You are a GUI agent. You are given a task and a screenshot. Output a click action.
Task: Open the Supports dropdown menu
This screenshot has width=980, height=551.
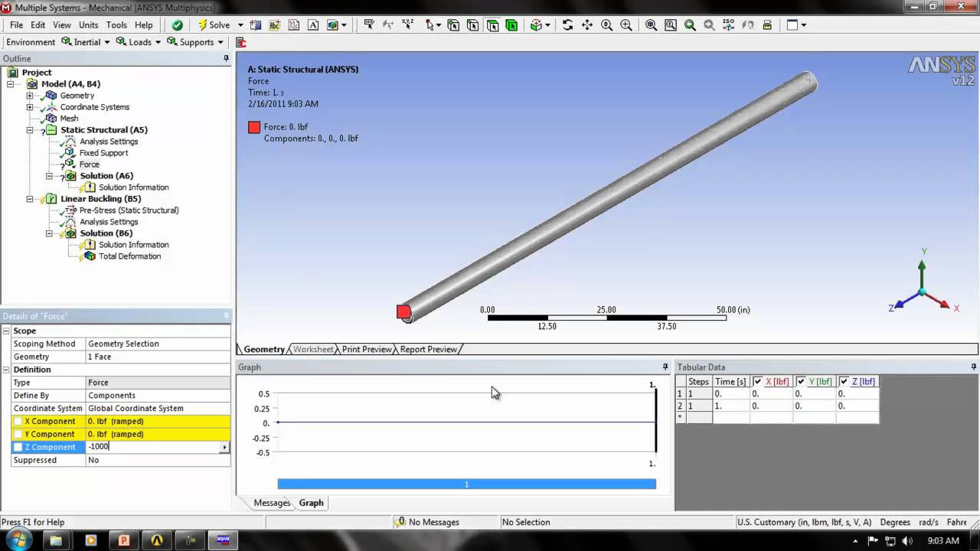click(194, 42)
